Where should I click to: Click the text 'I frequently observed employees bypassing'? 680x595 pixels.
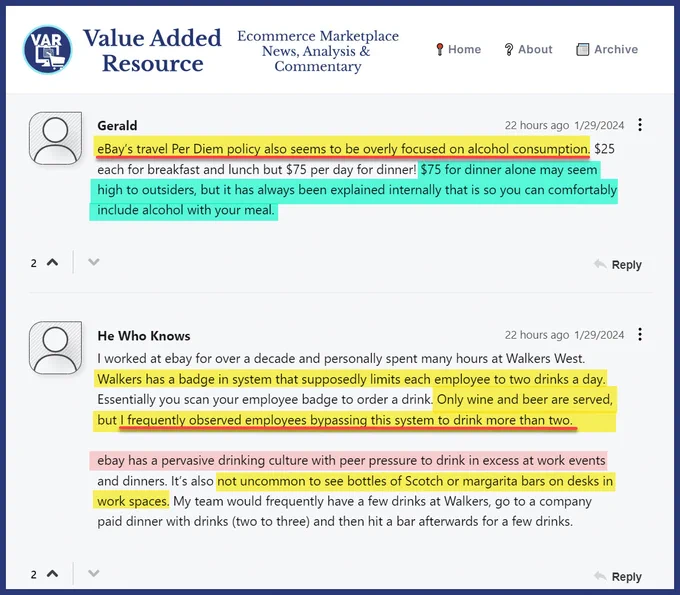click(244, 420)
